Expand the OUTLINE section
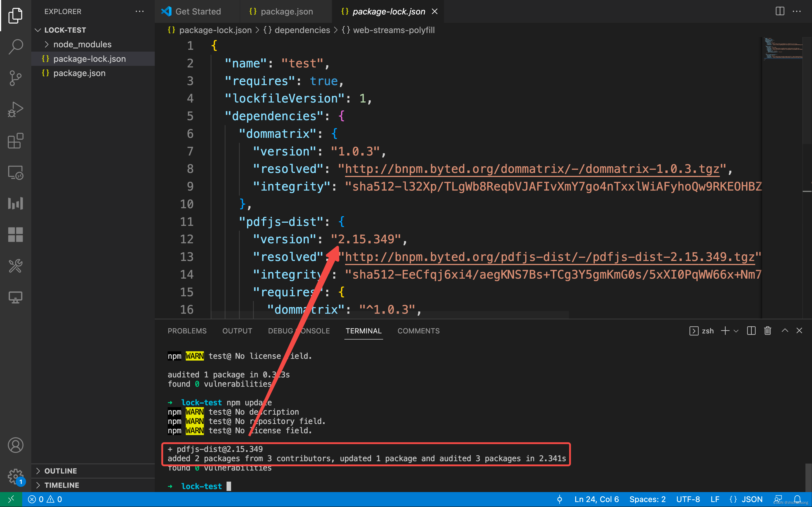Image resolution: width=812 pixels, height=507 pixels. (x=61, y=471)
